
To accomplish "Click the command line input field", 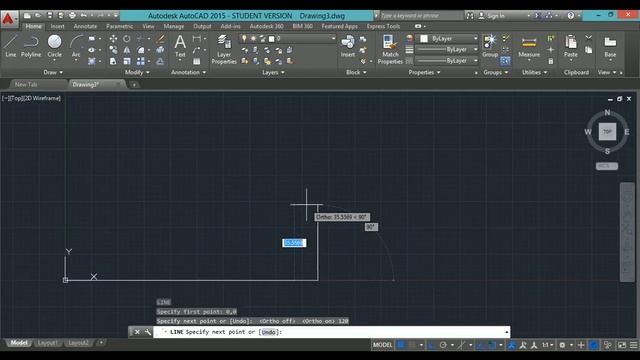I will pos(332,332).
